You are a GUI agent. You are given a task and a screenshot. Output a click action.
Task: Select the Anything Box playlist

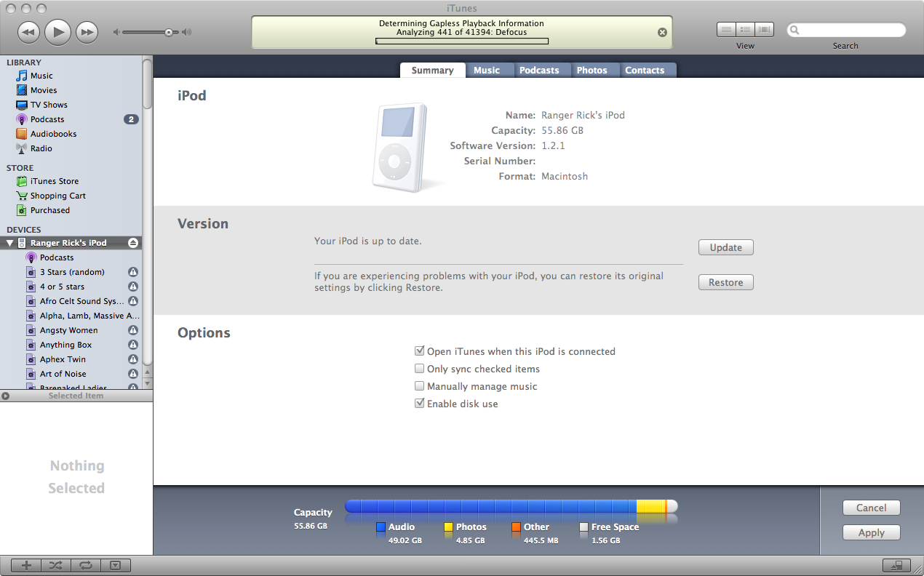tap(65, 345)
